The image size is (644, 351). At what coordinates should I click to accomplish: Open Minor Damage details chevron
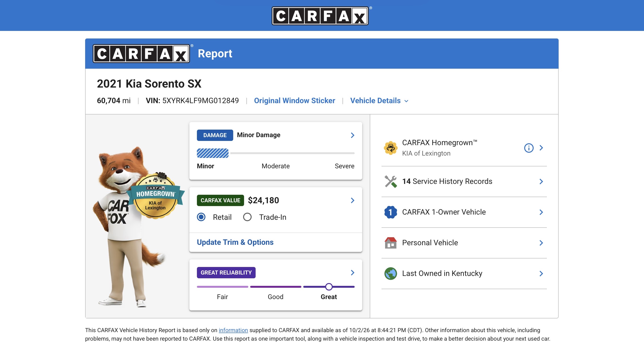(x=353, y=135)
